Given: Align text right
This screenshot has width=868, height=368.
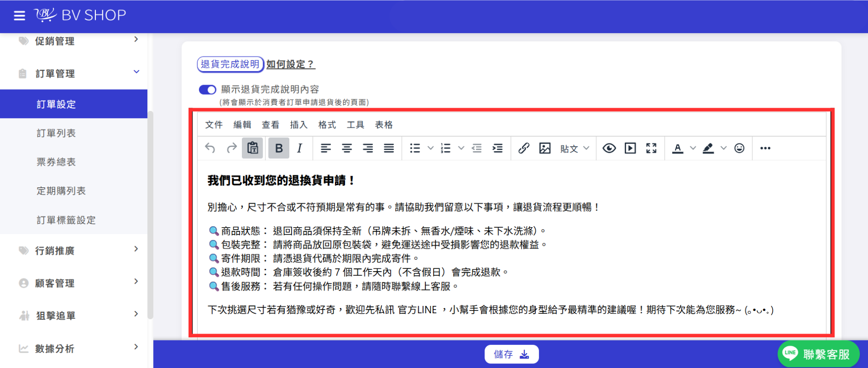Looking at the screenshot, I should (x=368, y=148).
